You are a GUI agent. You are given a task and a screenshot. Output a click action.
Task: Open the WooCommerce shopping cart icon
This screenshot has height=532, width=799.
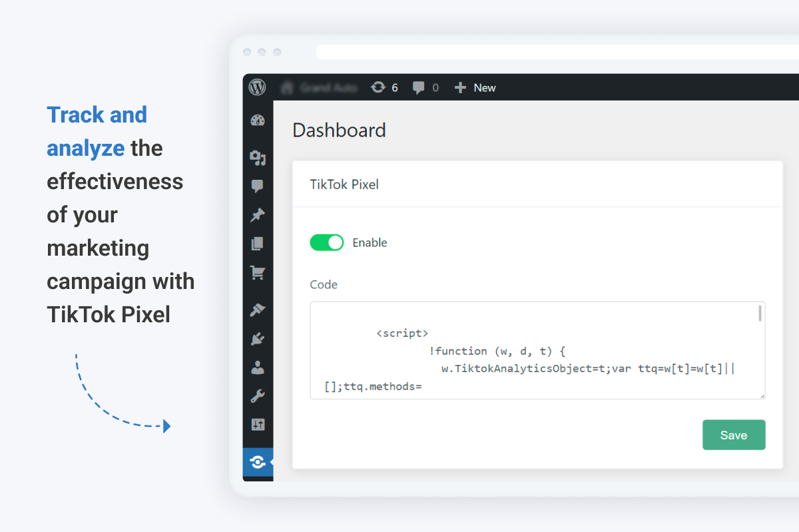(x=258, y=272)
